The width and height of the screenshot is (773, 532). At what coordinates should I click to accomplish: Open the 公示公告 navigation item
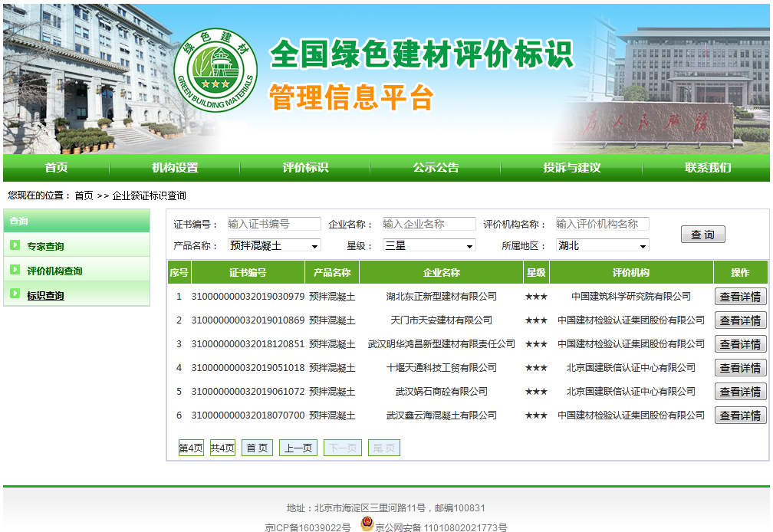tap(436, 168)
